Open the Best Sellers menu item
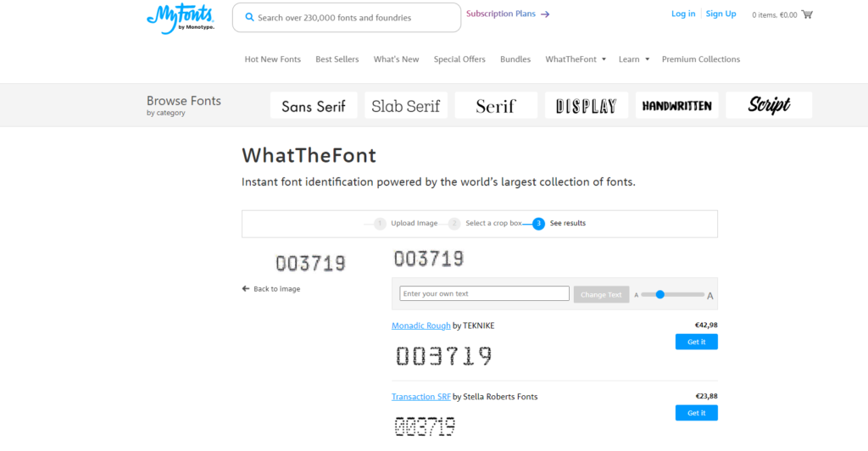Image resolution: width=868 pixels, height=451 pixels. click(x=337, y=59)
